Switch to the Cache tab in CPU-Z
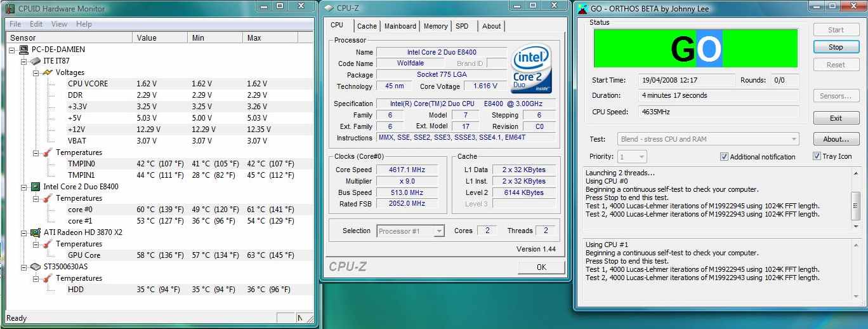Screen dimensions: 868x329 (x=367, y=26)
